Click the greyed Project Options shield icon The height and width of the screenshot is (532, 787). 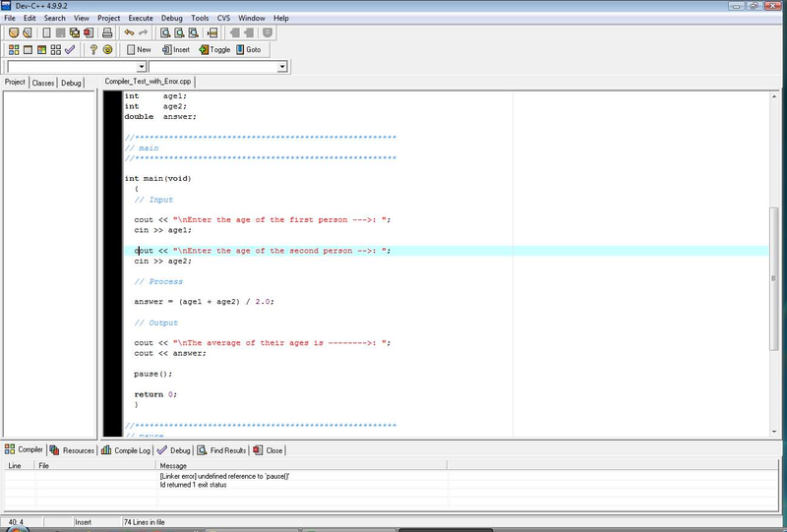[x=268, y=33]
